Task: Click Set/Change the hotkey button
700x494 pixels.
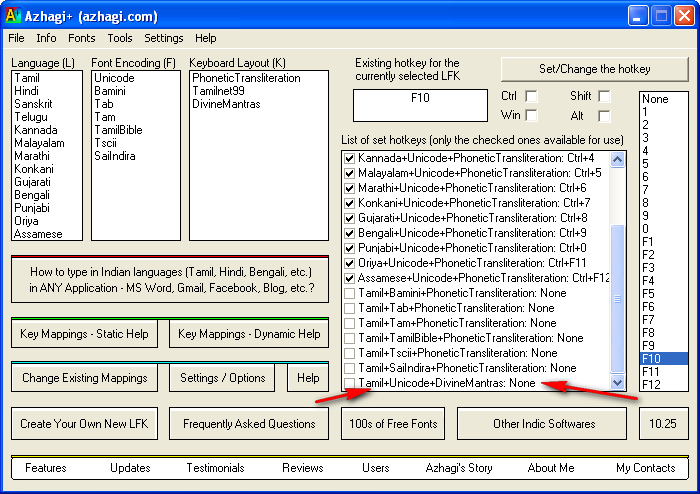Action: (595, 69)
